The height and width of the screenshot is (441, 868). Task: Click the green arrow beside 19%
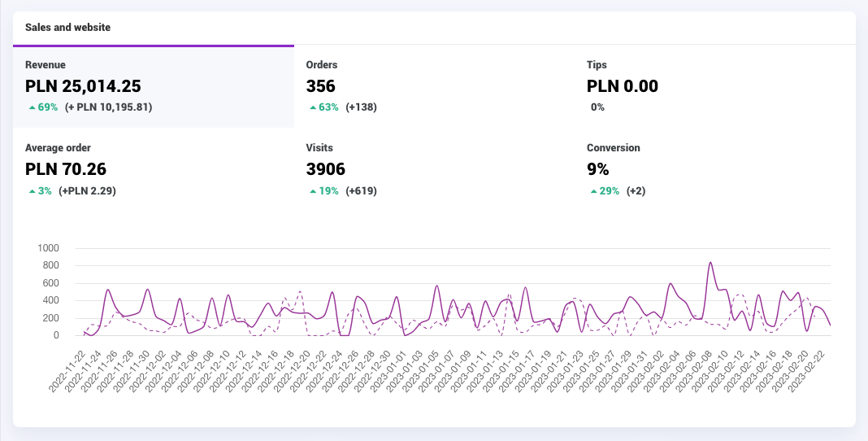pos(314,191)
